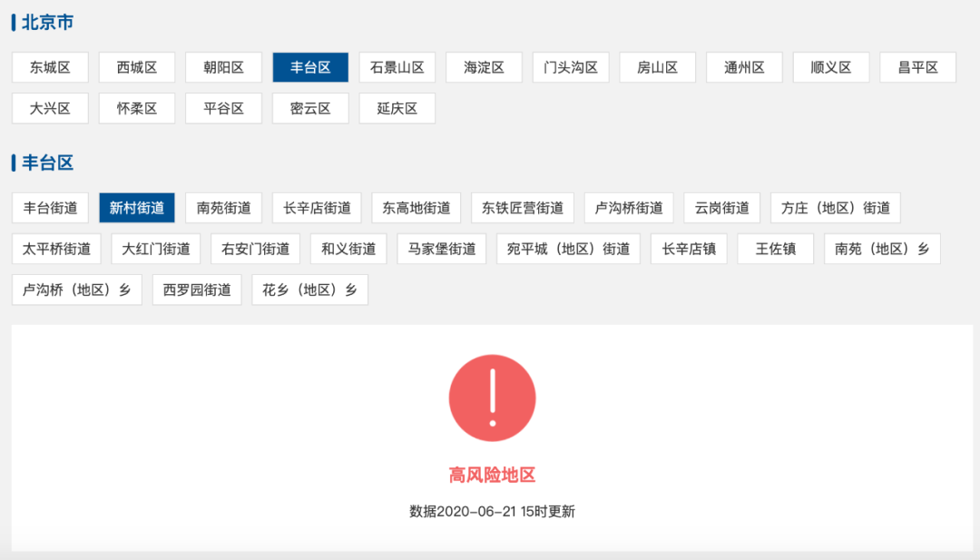View 昌平区 district status
Viewport: 980px width, 560px height.
[x=917, y=67]
